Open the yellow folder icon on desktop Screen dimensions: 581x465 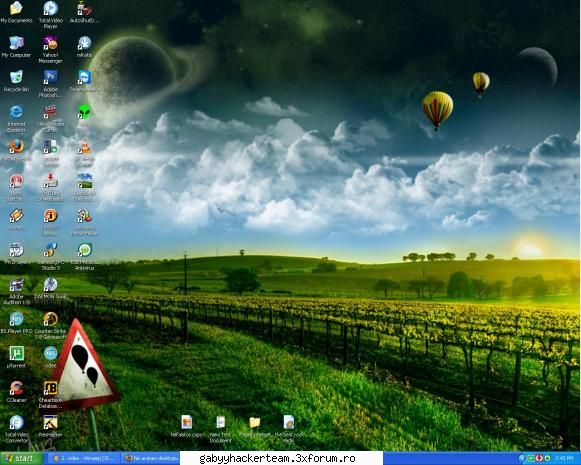tap(255, 422)
